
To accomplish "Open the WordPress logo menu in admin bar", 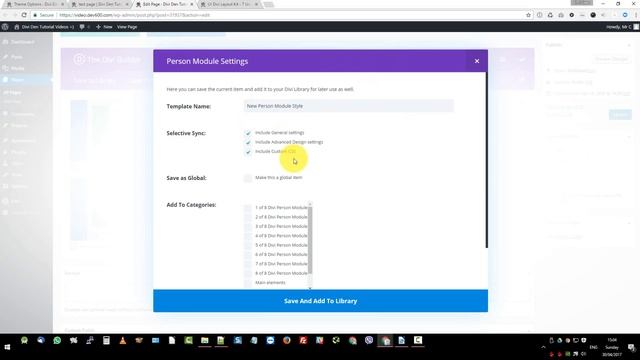I will [x=5, y=27].
